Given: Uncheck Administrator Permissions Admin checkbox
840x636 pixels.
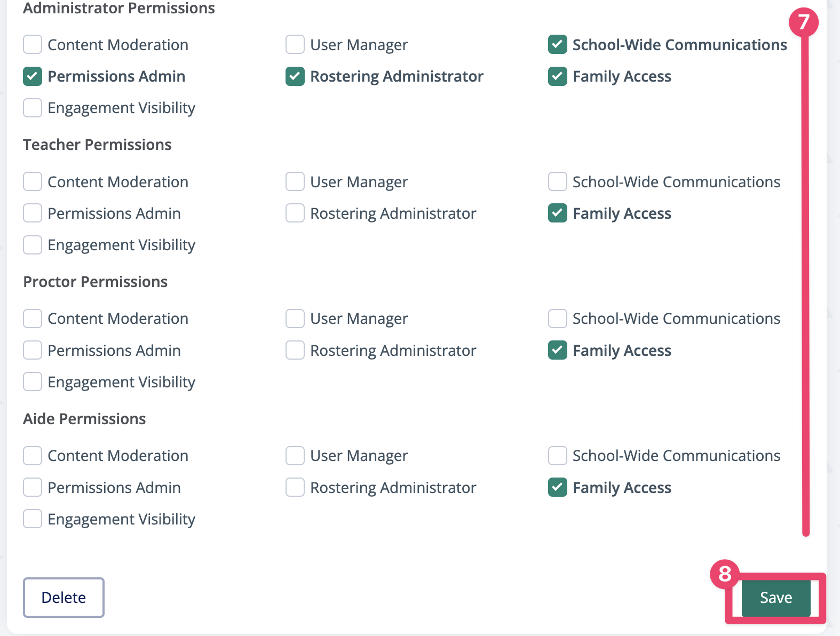Looking at the screenshot, I should [x=33, y=76].
